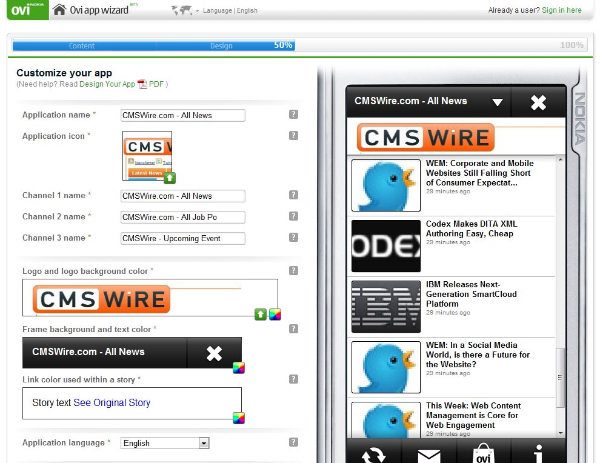This screenshot has width=600, height=463.
Task: Click the Sign in here link
Action: [561, 10]
